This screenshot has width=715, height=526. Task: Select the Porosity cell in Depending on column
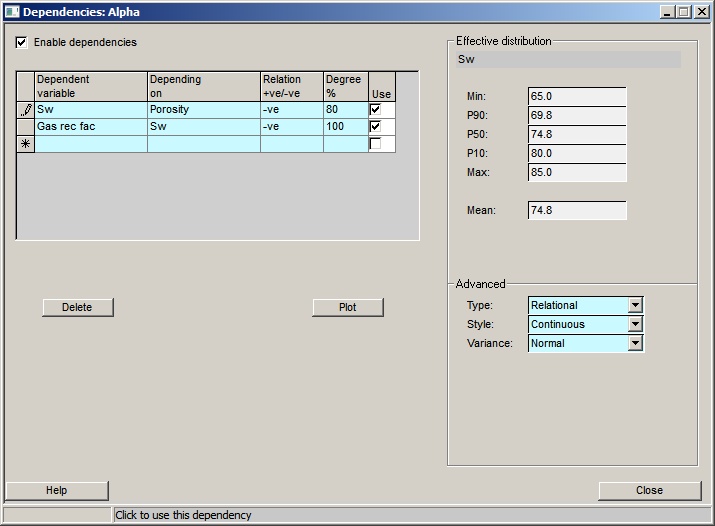[203, 110]
